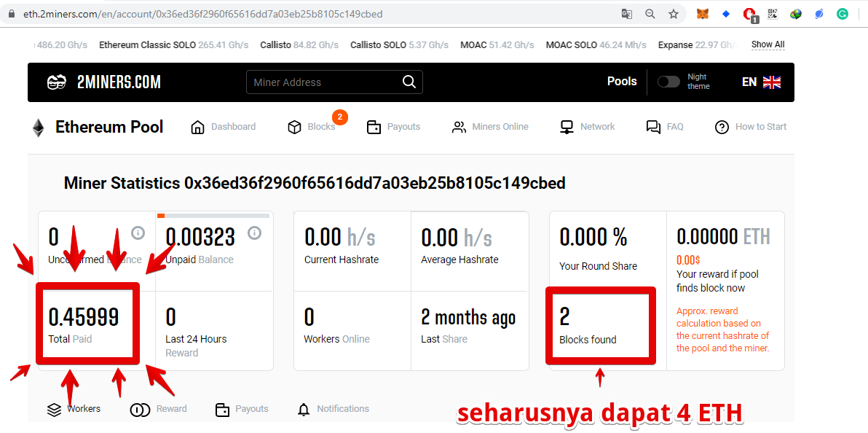Click the Miner Statistics address heading
The image size is (868, 433).
(315, 183)
